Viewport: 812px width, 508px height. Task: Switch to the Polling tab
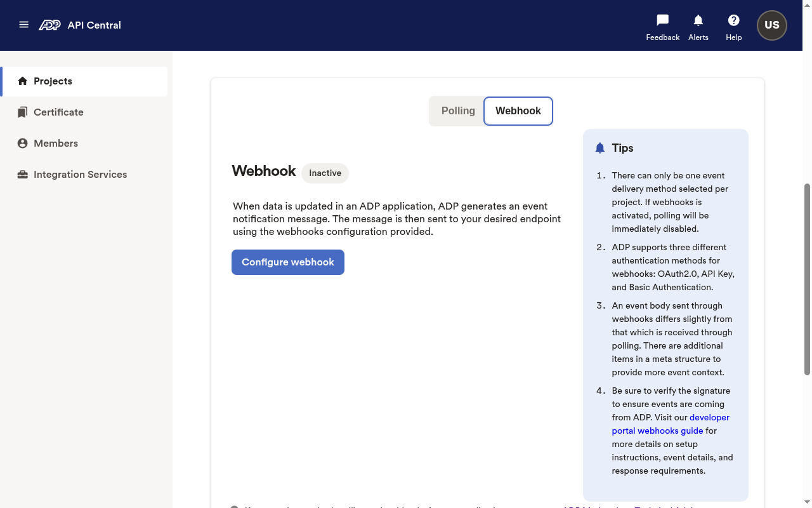tap(458, 111)
